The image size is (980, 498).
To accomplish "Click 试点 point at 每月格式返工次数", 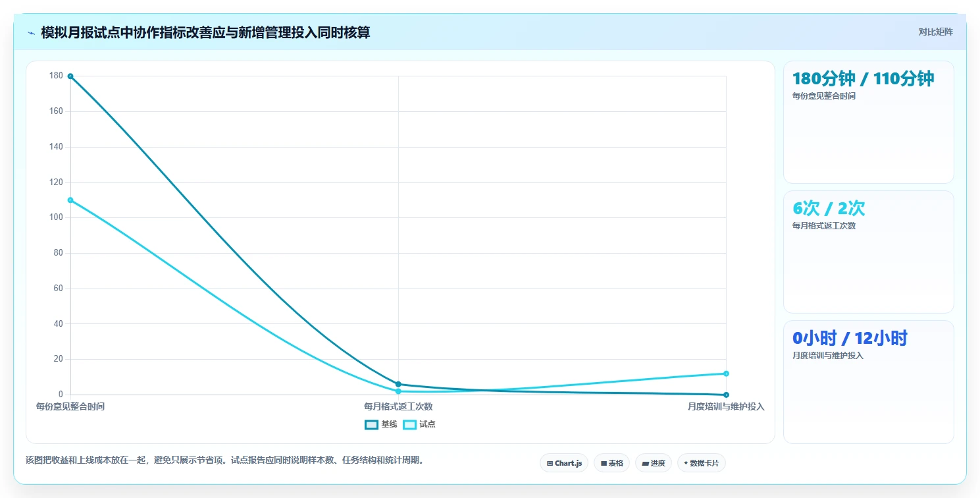I will [x=398, y=391].
